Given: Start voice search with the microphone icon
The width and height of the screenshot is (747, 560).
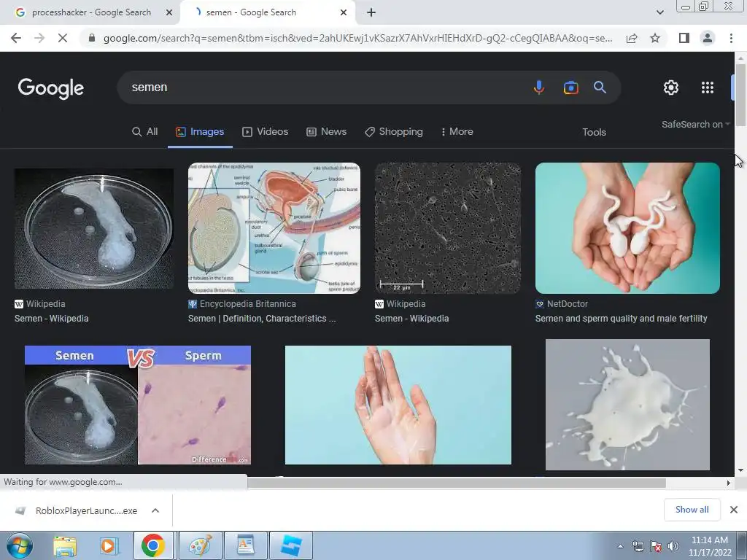Looking at the screenshot, I should point(539,87).
